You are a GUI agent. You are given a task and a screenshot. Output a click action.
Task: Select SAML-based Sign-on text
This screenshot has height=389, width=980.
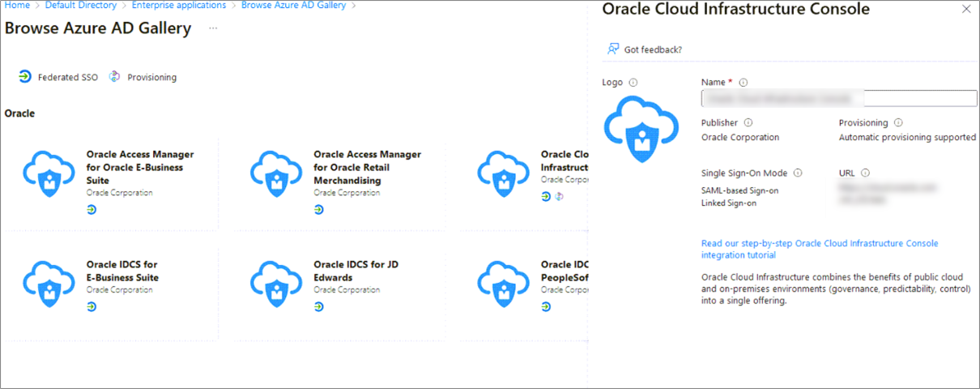[739, 190]
